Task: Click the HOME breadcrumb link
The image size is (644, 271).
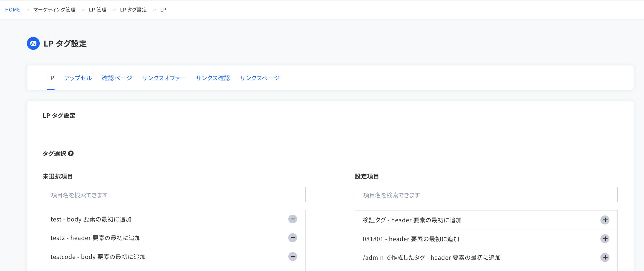Action: point(13,10)
